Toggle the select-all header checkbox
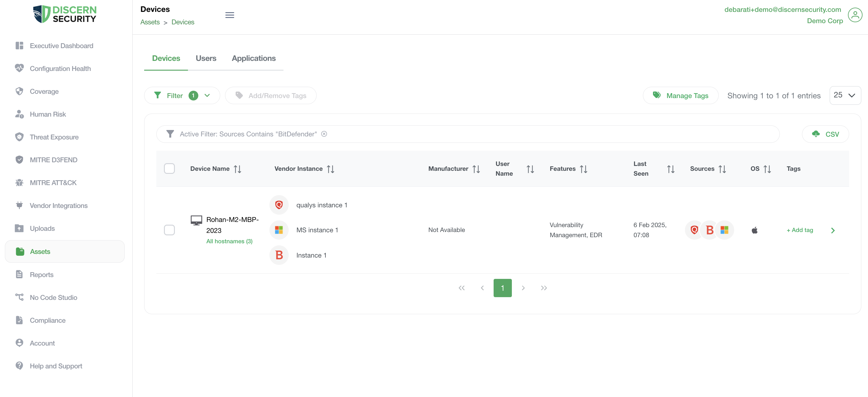This screenshot has height=397, width=868. coord(169,169)
